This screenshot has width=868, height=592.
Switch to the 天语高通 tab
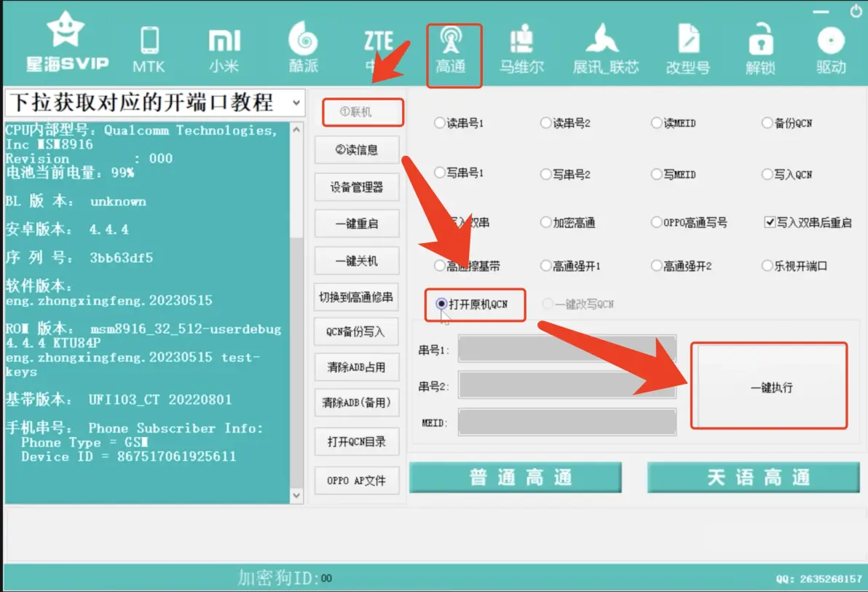(x=754, y=478)
